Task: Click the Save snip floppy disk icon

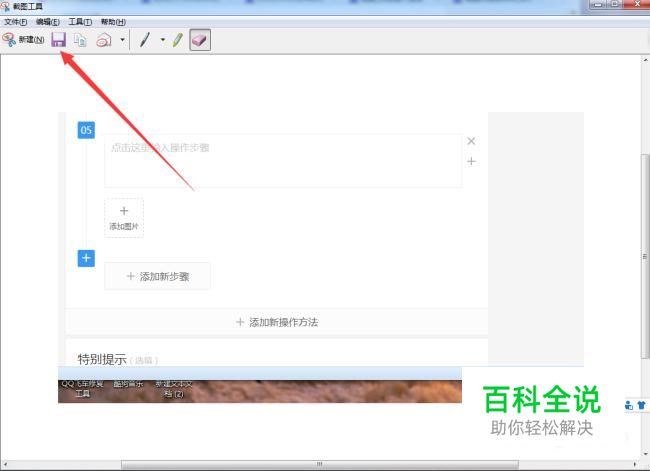Action: (x=58, y=40)
